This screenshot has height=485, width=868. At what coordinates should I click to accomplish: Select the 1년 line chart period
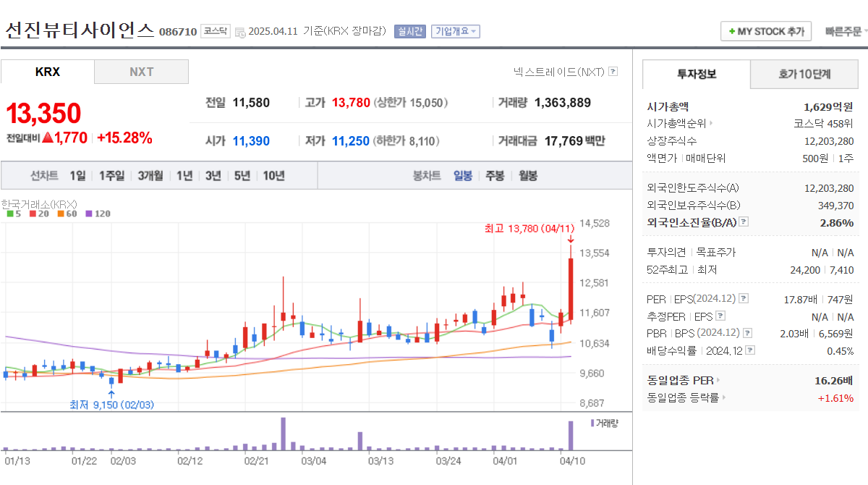click(x=184, y=175)
